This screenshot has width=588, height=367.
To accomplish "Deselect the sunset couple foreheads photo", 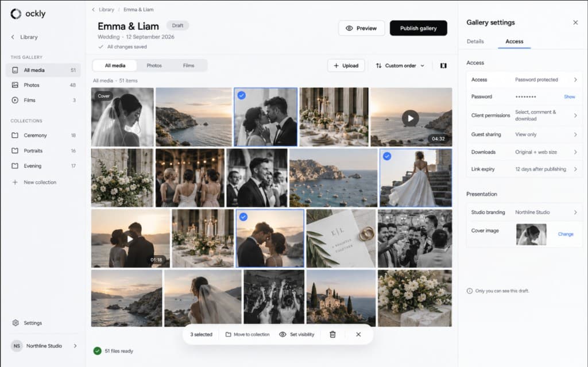I will (243, 217).
